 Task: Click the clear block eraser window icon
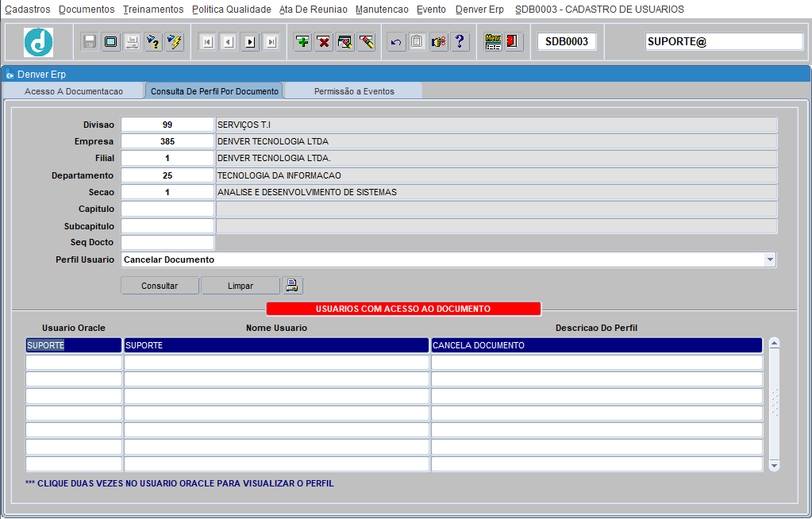(x=345, y=42)
